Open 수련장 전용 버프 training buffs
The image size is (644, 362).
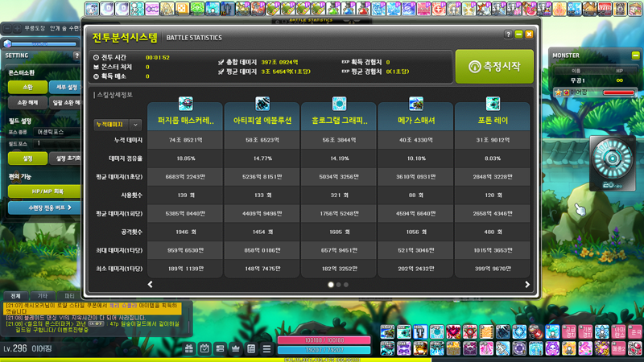44,208
